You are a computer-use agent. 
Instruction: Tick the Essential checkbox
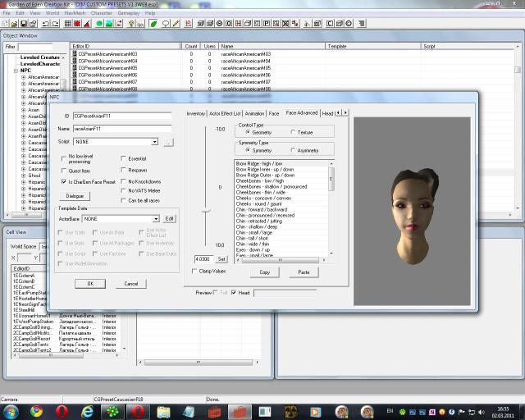(x=123, y=158)
